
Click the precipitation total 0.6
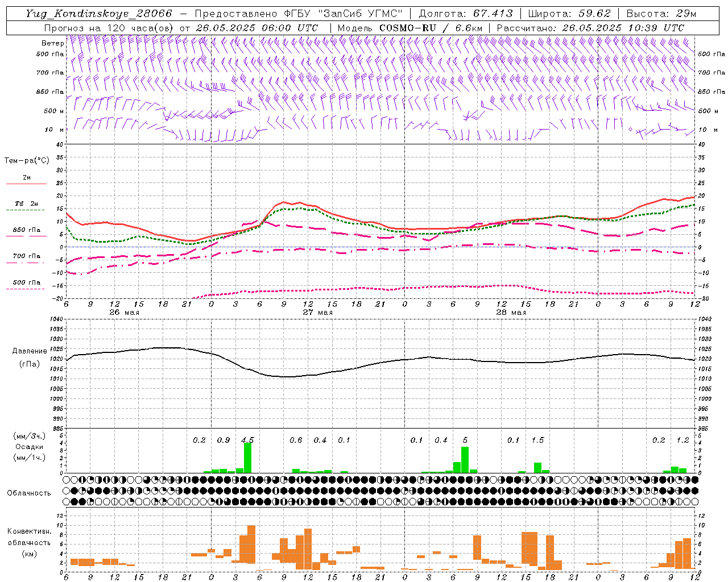[296, 440]
